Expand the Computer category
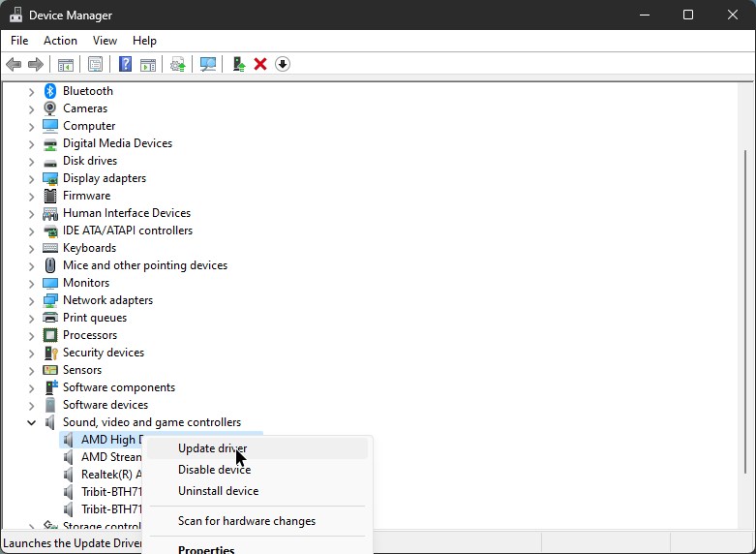 [x=31, y=127]
